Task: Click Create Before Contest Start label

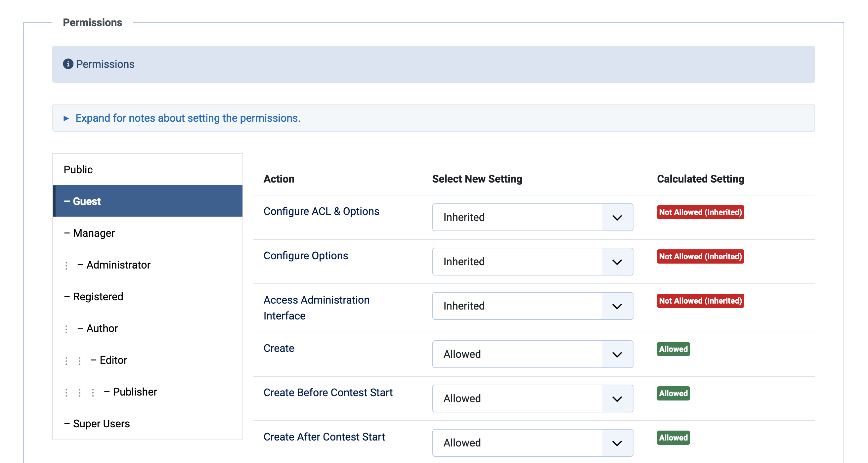Action: pyautogui.click(x=328, y=393)
